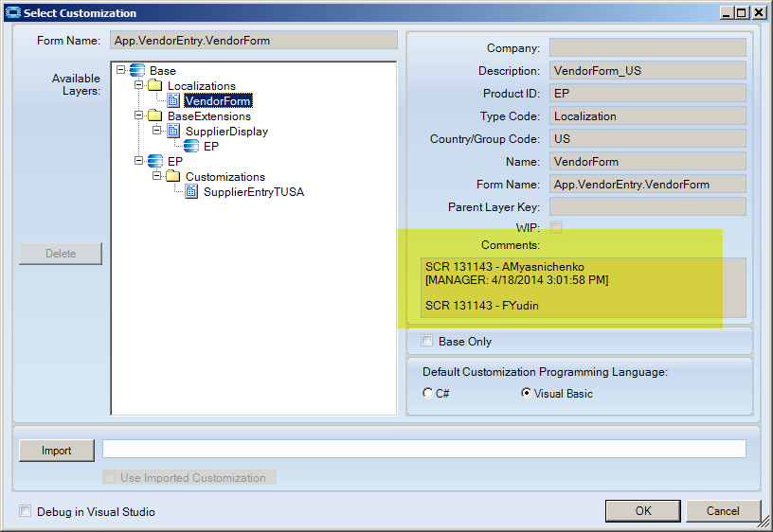Click the BaseExtensions folder icon
The image size is (773, 532).
click(154, 115)
